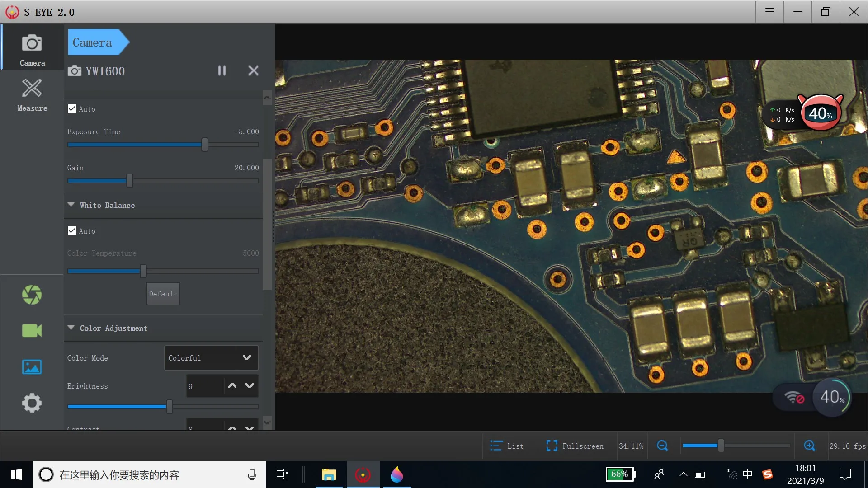This screenshot has width=868, height=488.
Task: Collapse the White Balance section
Action: click(71, 205)
